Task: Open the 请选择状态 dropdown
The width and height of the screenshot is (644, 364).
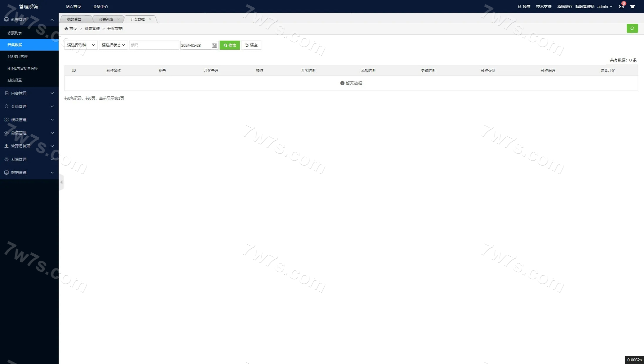Action: (113, 45)
